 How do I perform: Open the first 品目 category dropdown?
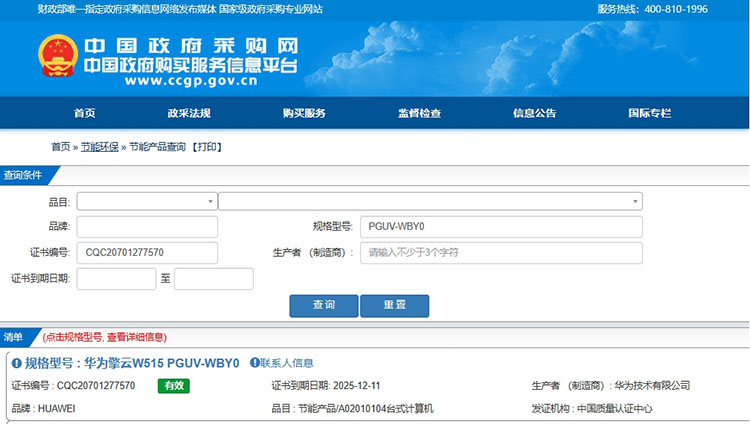[146, 201]
